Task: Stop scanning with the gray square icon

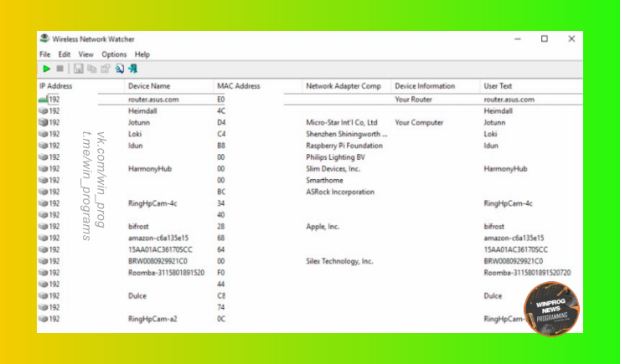Action: click(59, 69)
